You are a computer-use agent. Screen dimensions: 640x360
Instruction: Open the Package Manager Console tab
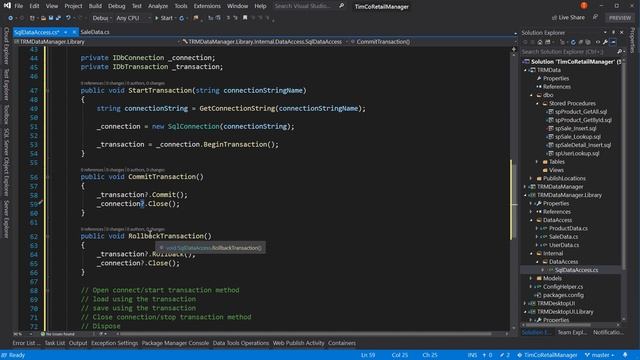coord(176,343)
